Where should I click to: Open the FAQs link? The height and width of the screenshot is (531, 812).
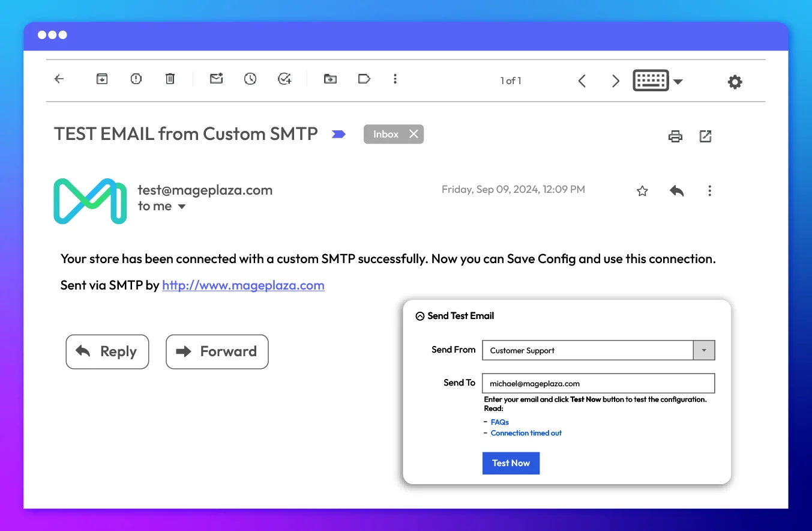[500, 422]
